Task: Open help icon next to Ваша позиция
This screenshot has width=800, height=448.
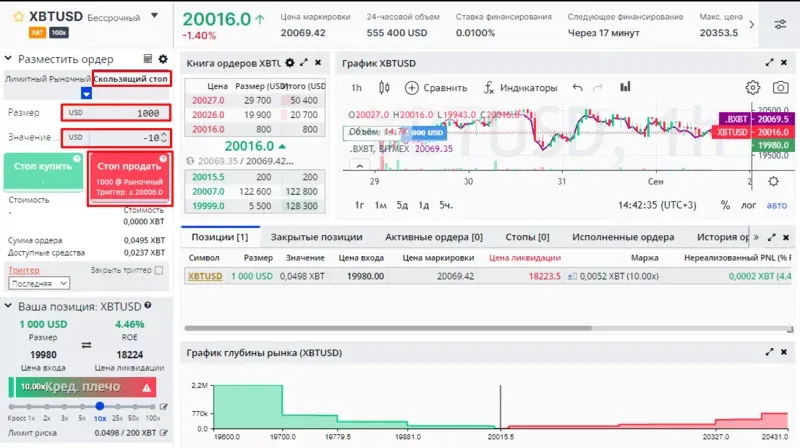Action: pos(147,305)
